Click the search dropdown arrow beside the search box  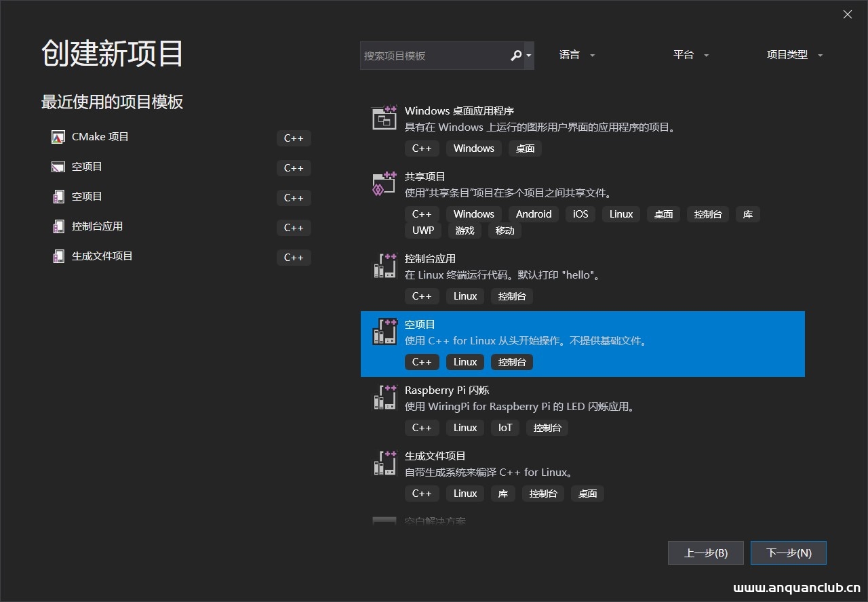tap(529, 55)
